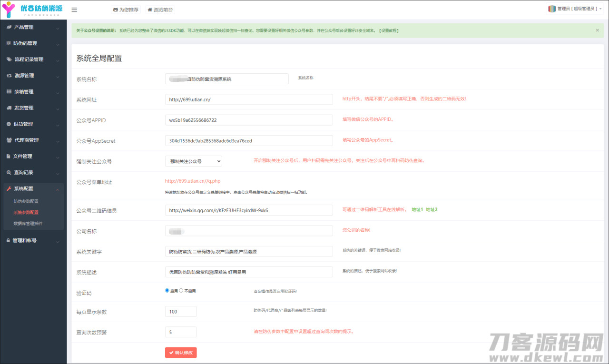Open the 管理员 account dropdown arrow

point(600,9)
